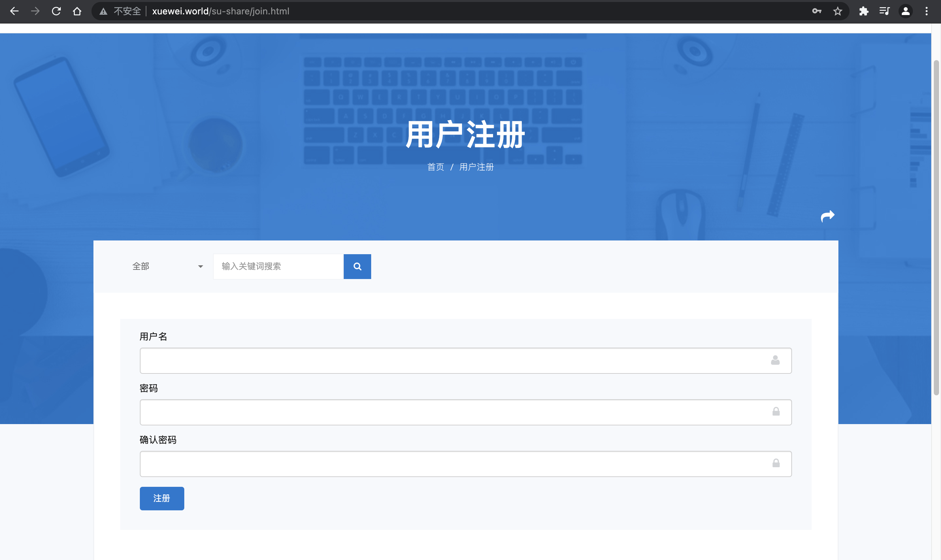Go to browser home page
Viewport: 941px width, 560px height.
[77, 11]
